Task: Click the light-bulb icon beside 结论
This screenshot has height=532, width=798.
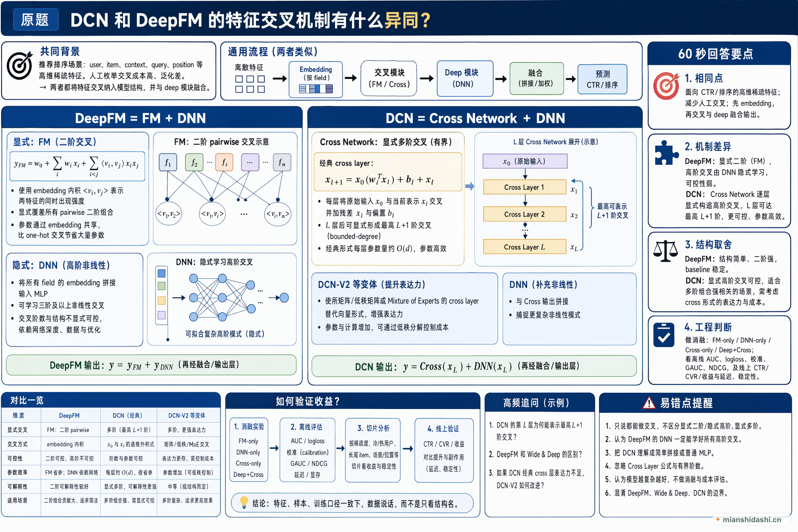Action: (x=244, y=502)
